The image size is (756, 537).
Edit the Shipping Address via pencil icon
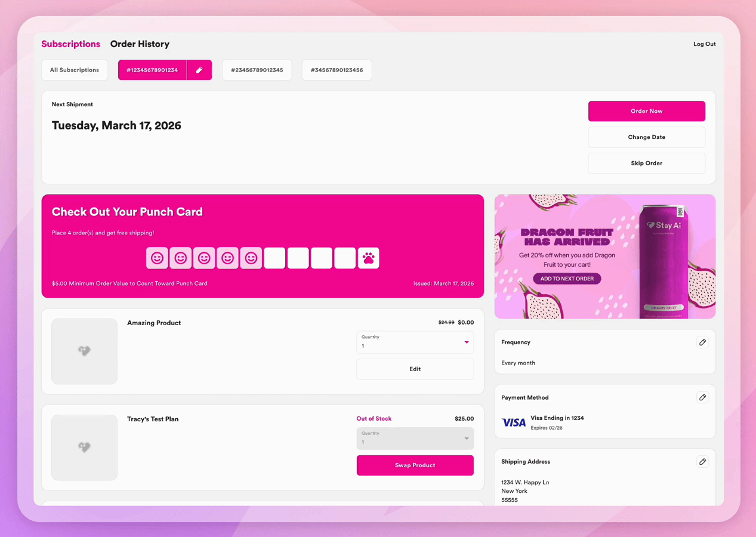tap(702, 462)
